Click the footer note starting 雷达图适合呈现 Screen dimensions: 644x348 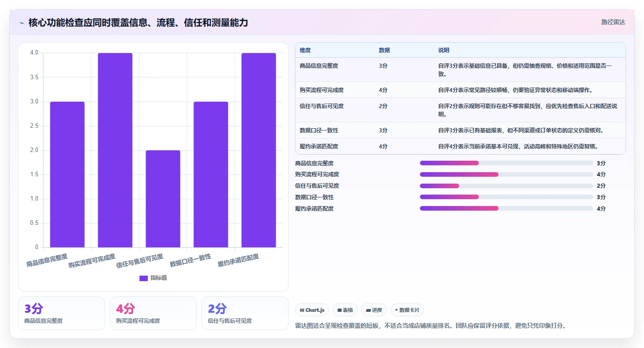[x=431, y=326]
